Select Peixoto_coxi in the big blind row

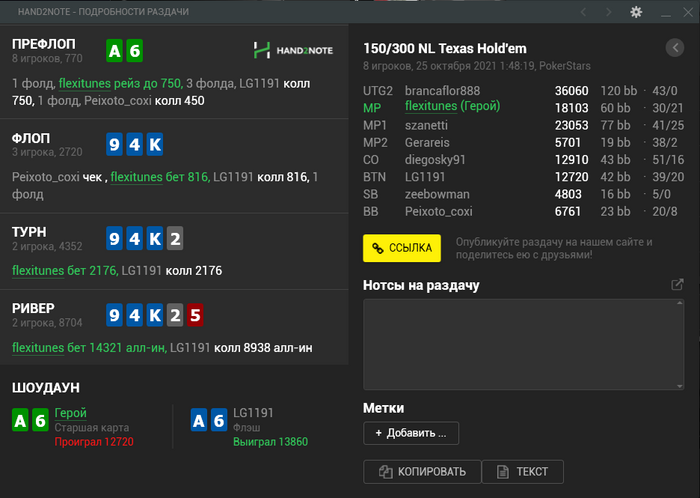pyautogui.click(x=440, y=211)
